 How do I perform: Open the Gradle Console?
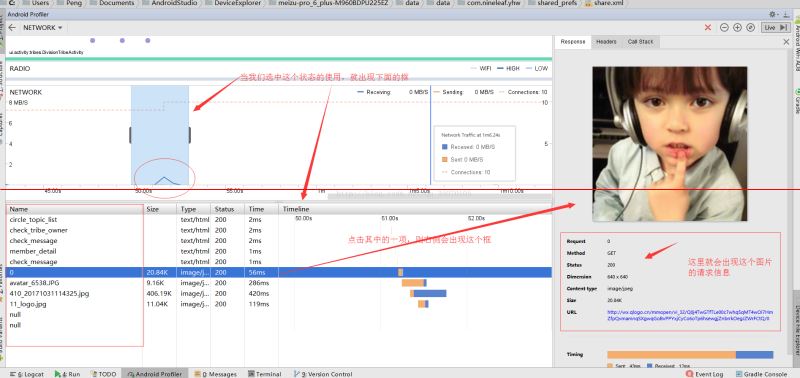[761, 374]
